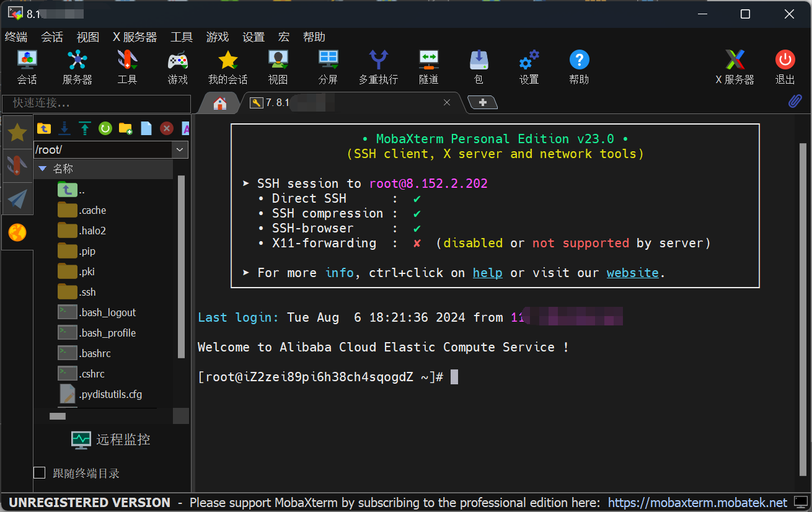The width and height of the screenshot is (812, 512).
Task: Open the 视图 menu in menu bar
Action: tap(88, 37)
